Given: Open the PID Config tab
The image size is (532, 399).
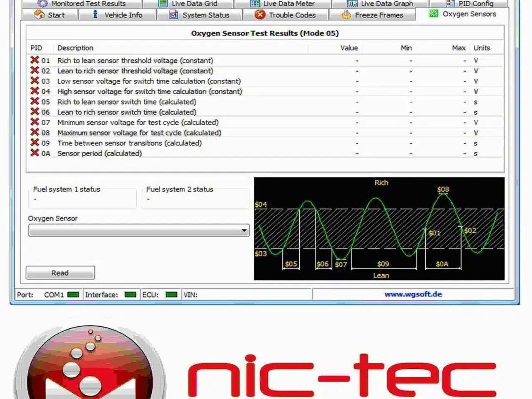Looking at the screenshot, I should tap(469, 4).
